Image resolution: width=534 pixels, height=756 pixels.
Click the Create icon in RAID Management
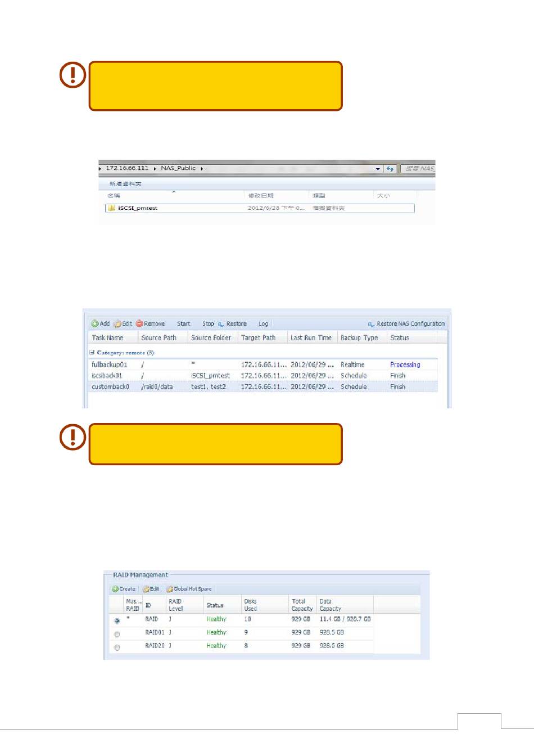click(x=115, y=589)
